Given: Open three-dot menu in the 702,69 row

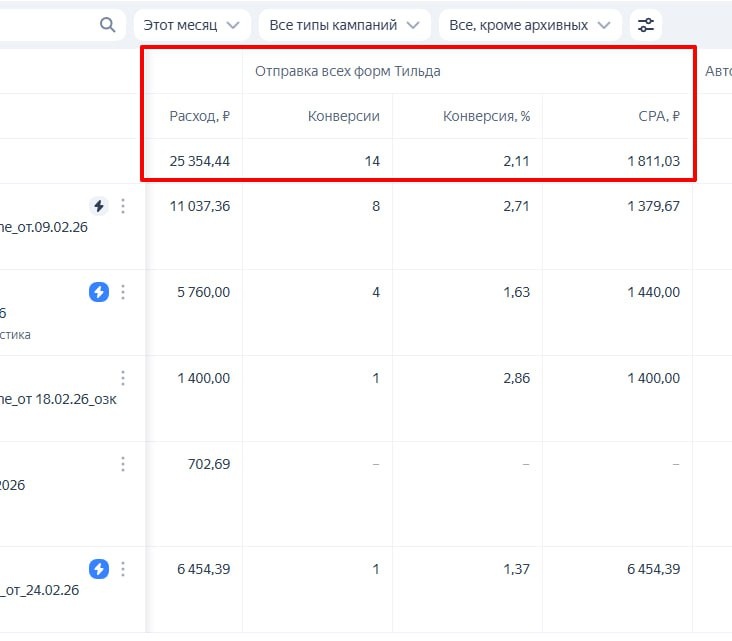Looking at the screenshot, I should (x=123, y=464).
